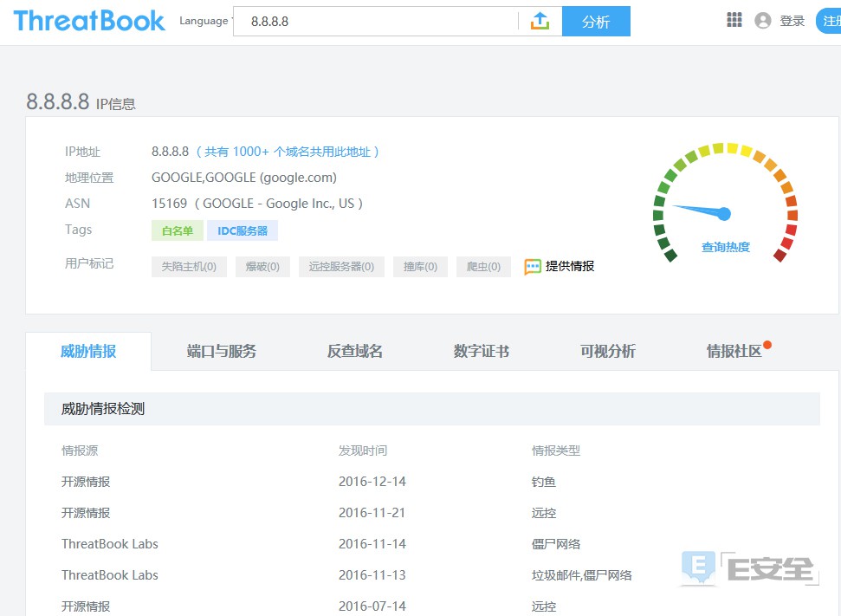Open the 情报社区 tab
Image resolution: width=841 pixels, height=616 pixels.
[734, 351]
